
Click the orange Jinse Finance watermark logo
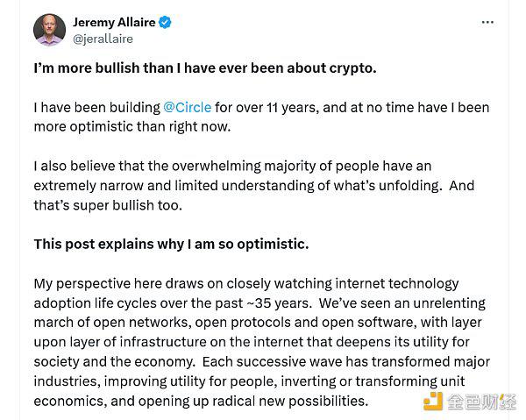433,401
